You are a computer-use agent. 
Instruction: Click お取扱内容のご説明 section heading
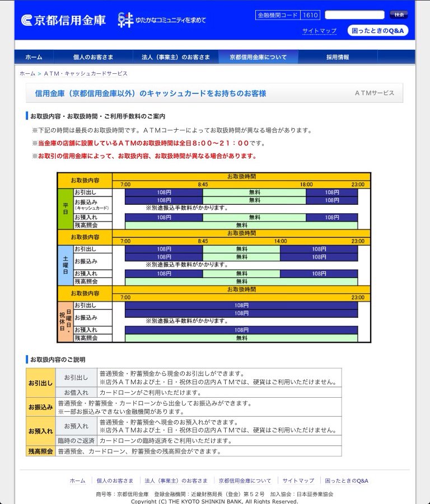coord(58,359)
